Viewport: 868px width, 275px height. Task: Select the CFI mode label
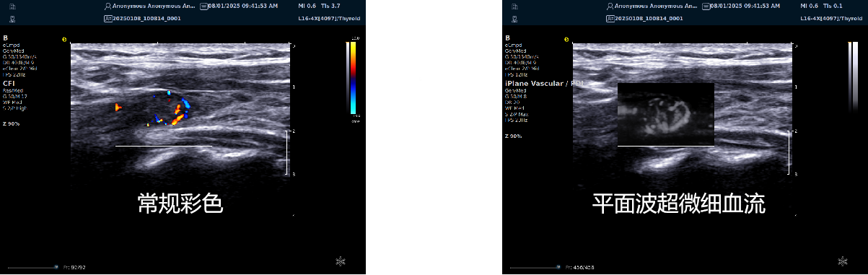9,83
